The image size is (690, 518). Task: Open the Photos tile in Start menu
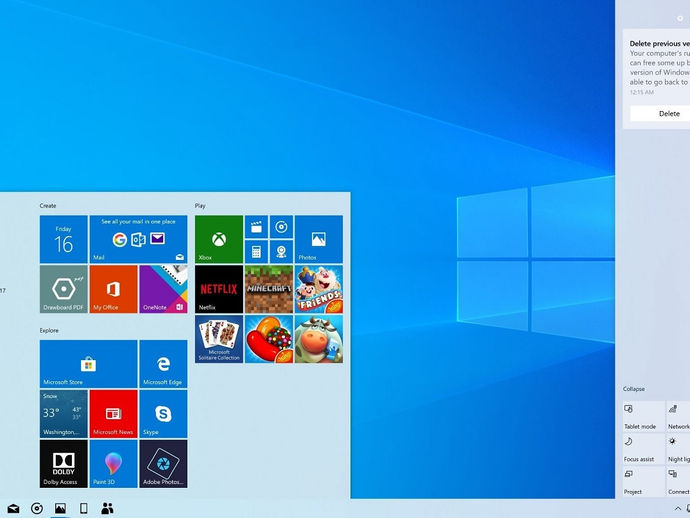click(319, 239)
